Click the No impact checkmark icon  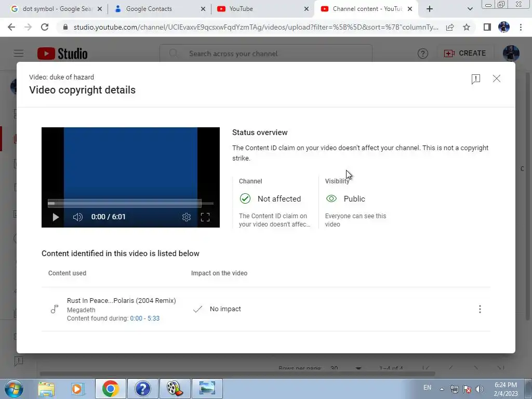coord(197,309)
